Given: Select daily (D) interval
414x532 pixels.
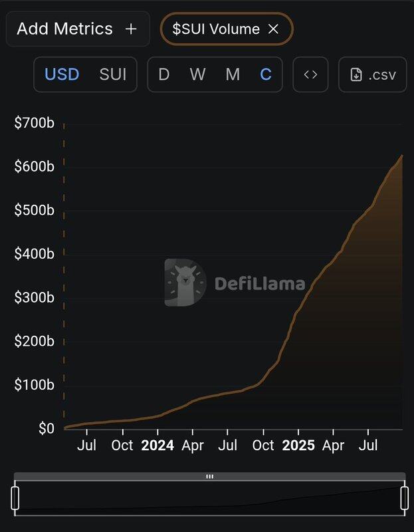Looking at the screenshot, I should point(163,74).
